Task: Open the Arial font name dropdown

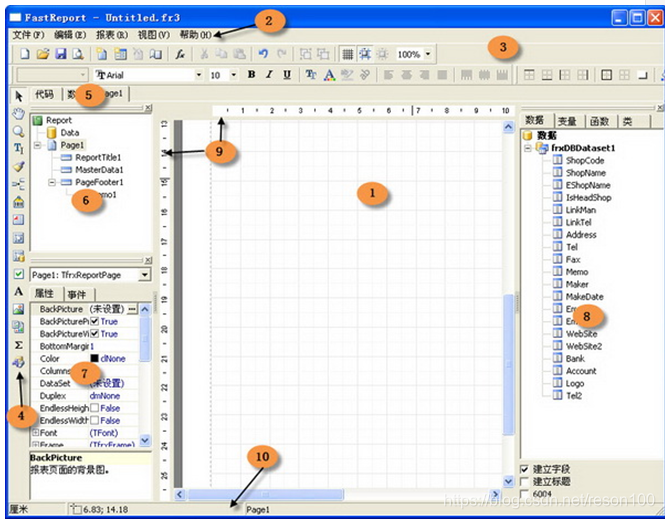Action: pyautogui.click(x=199, y=75)
